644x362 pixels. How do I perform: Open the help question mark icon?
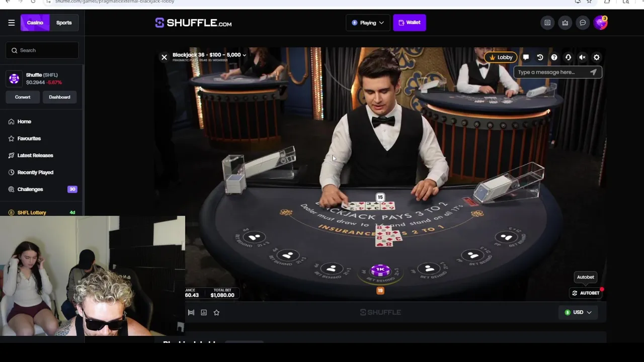coord(554,57)
